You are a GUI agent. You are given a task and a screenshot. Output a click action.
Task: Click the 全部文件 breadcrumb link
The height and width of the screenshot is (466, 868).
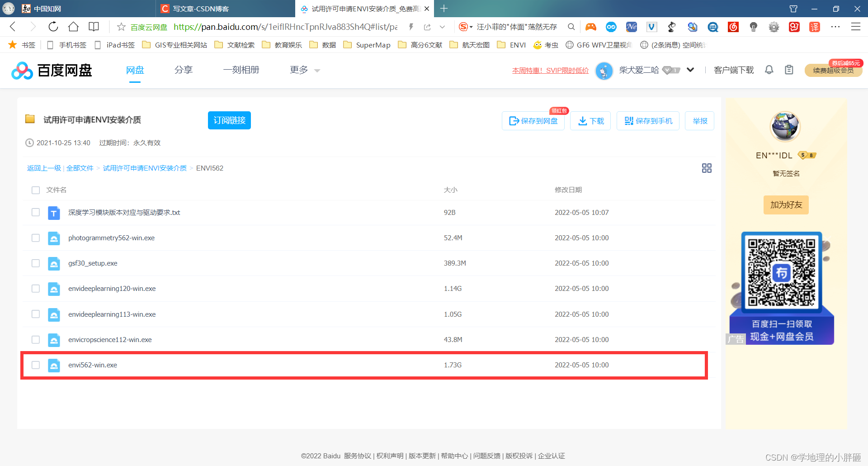[x=80, y=168]
